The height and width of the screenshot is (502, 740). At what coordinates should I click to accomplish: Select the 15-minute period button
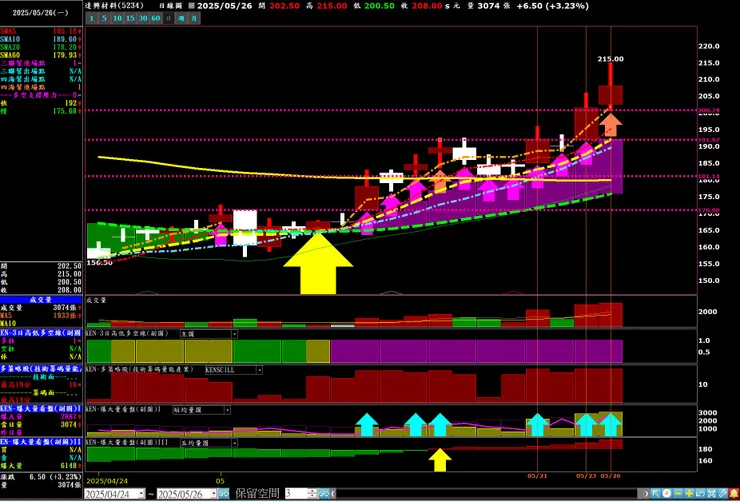130,18
